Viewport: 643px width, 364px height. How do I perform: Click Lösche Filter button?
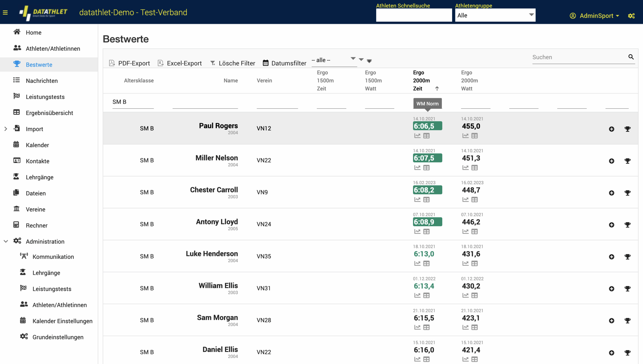pyautogui.click(x=233, y=63)
